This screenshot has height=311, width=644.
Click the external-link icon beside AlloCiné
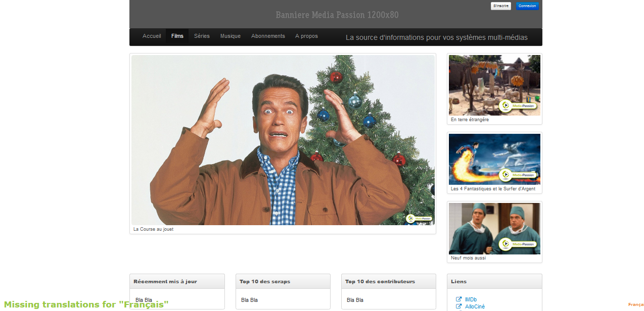tap(459, 306)
